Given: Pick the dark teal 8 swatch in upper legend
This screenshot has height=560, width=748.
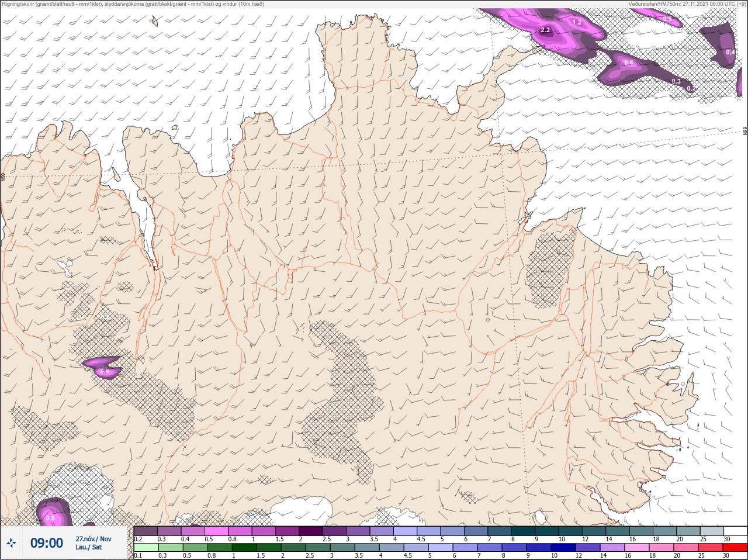Looking at the screenshot, I should click(x=523, y=531).
